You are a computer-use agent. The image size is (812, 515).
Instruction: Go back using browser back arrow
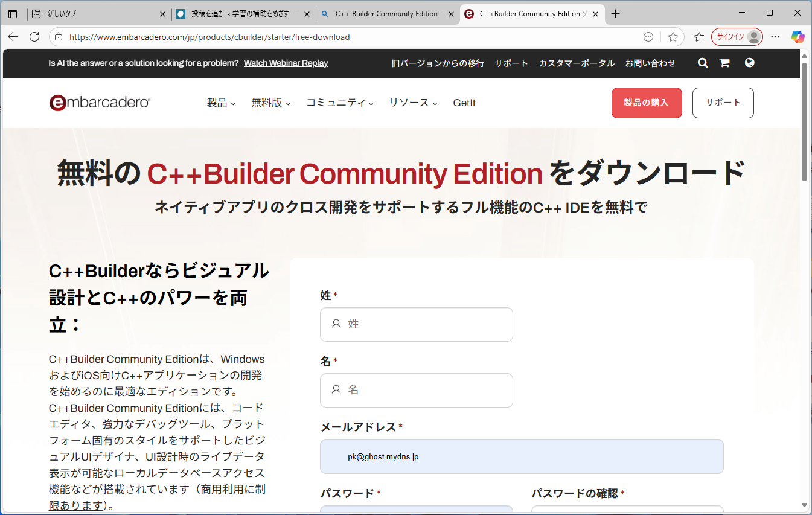[x=13, y=37]
